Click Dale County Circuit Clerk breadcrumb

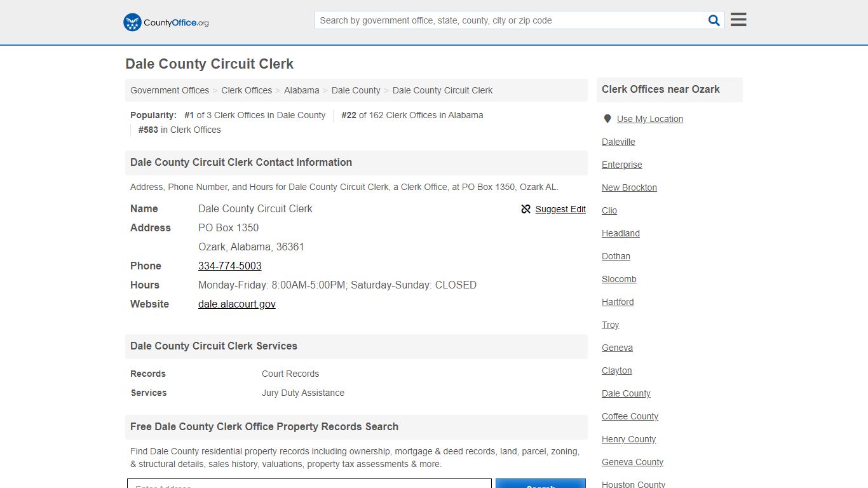point(442,90)
